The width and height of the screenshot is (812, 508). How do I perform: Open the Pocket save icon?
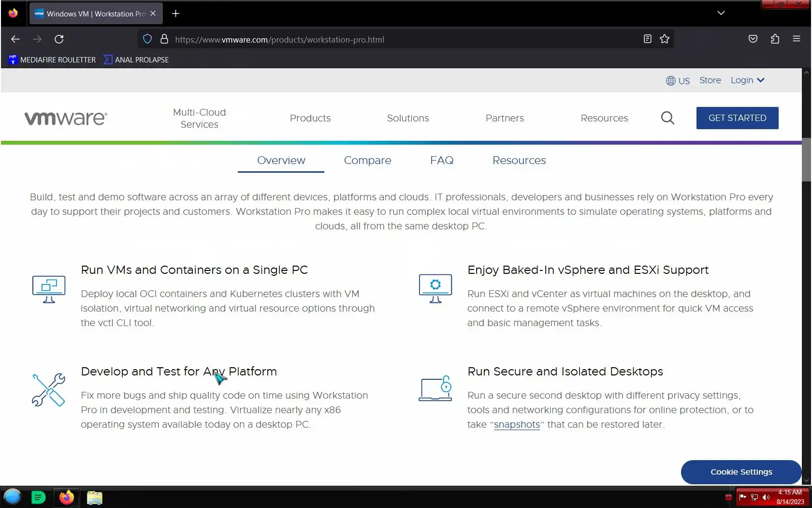click(753, 39)
